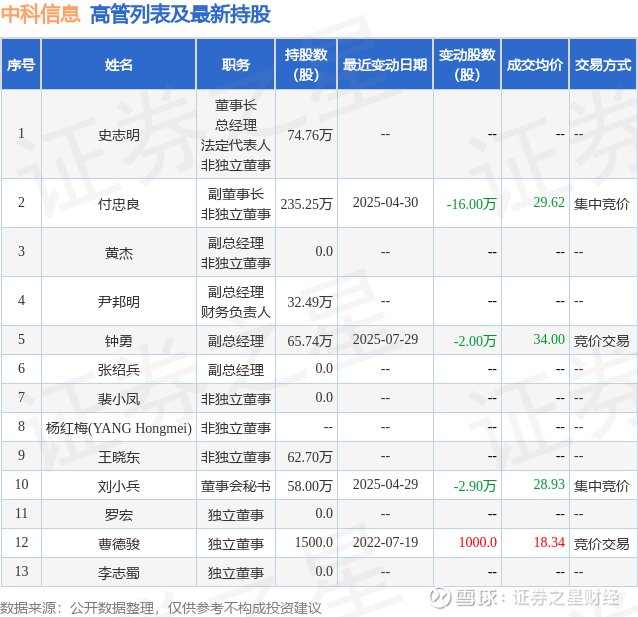The image size is (638, 617).
Task: Select the 最近变动日期 column header
Action: pyautogui.click(x=385, y=64)
